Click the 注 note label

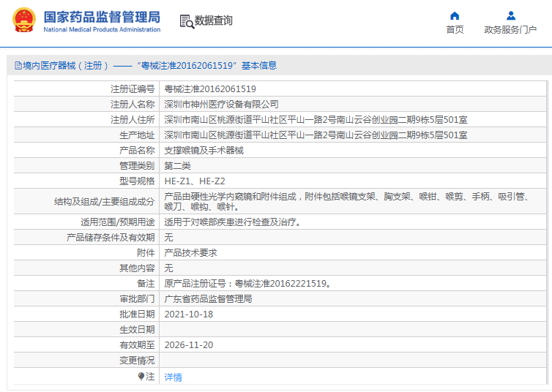150,377
